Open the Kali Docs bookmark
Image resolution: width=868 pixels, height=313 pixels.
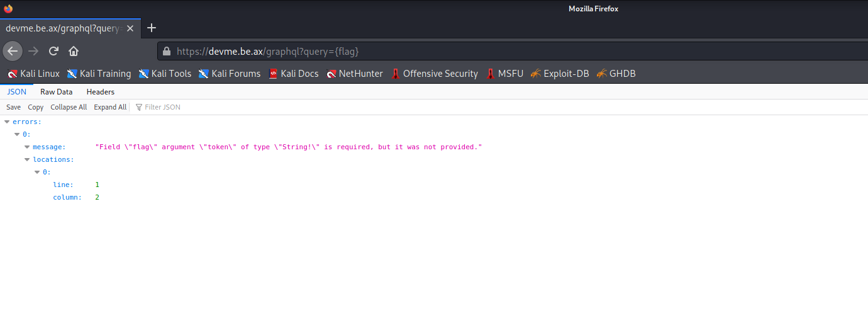(x=294, y=74)
